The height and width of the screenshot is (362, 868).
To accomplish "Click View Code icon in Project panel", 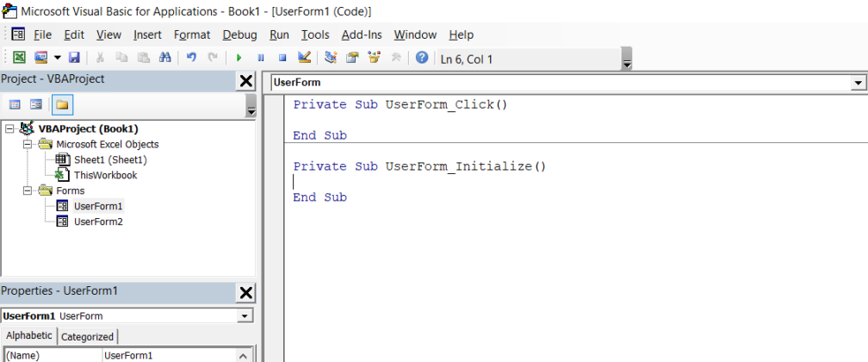I will (15, 104).
